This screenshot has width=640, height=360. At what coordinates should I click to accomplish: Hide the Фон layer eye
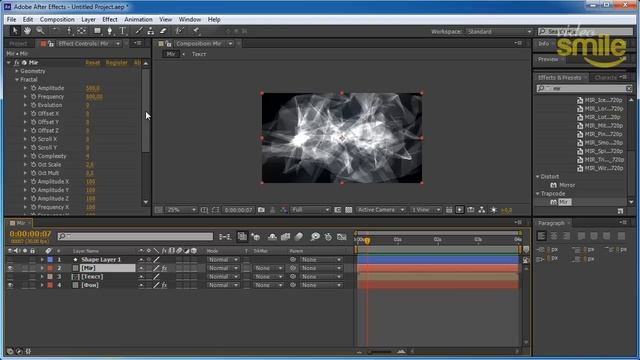tap(10, 285)
